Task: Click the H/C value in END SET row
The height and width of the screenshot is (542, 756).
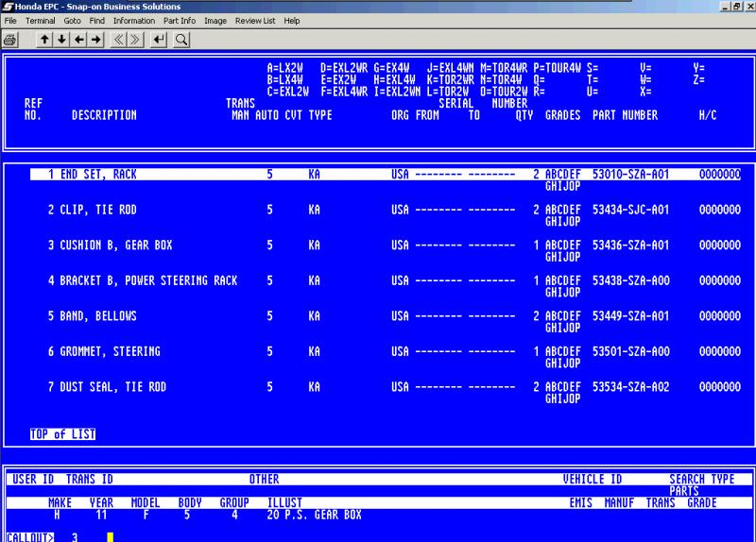Action: point(720,175)
